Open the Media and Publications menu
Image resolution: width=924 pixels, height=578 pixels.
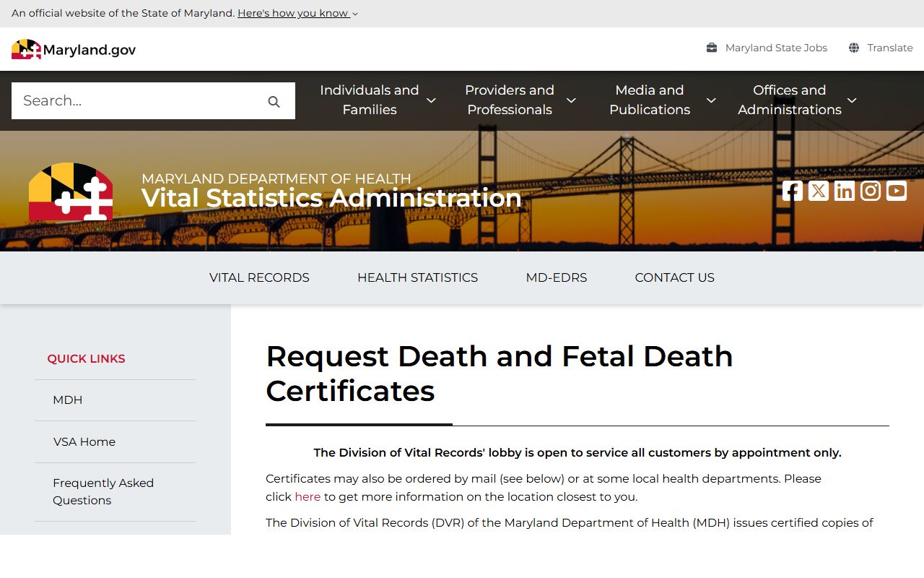(x=650, y=100)
